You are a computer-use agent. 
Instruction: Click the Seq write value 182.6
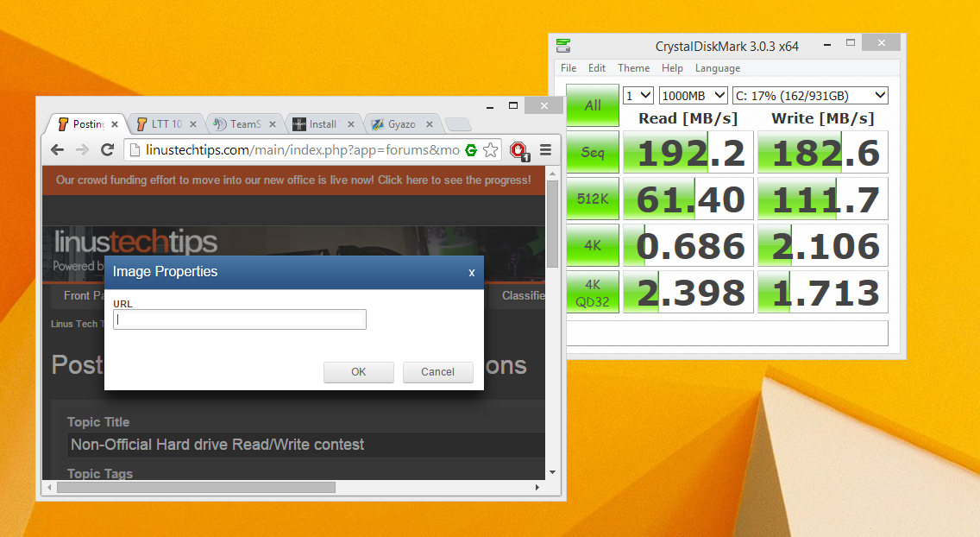[x=822, y=152]
